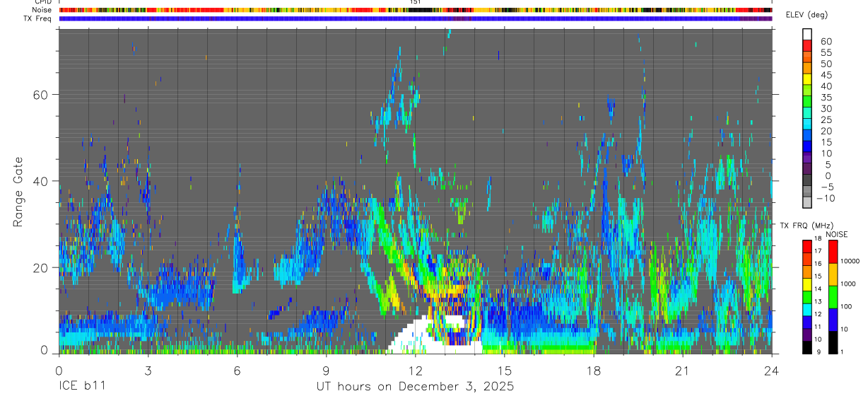Viewport: 868px width, 401px height.
Task: Click the '3' tick on the UT hours axis
Action: 148,370
